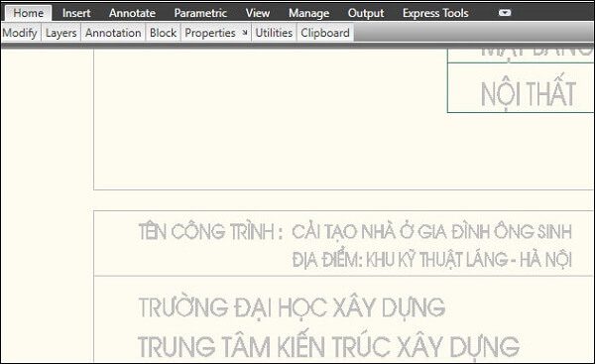The width and height of the screenshot is (595, 364).
Task: Open the Output ribbon tab
Action: click(366, 13)
